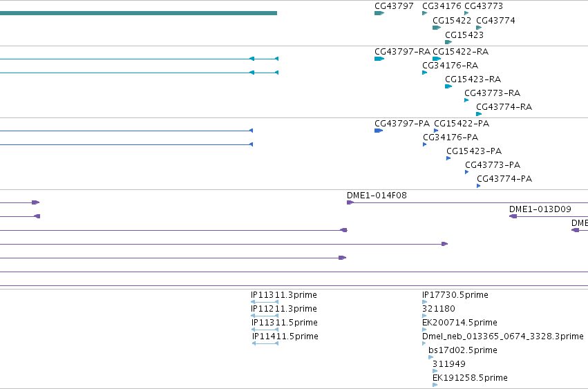Select the thick teal gene bar

(138, 13)
